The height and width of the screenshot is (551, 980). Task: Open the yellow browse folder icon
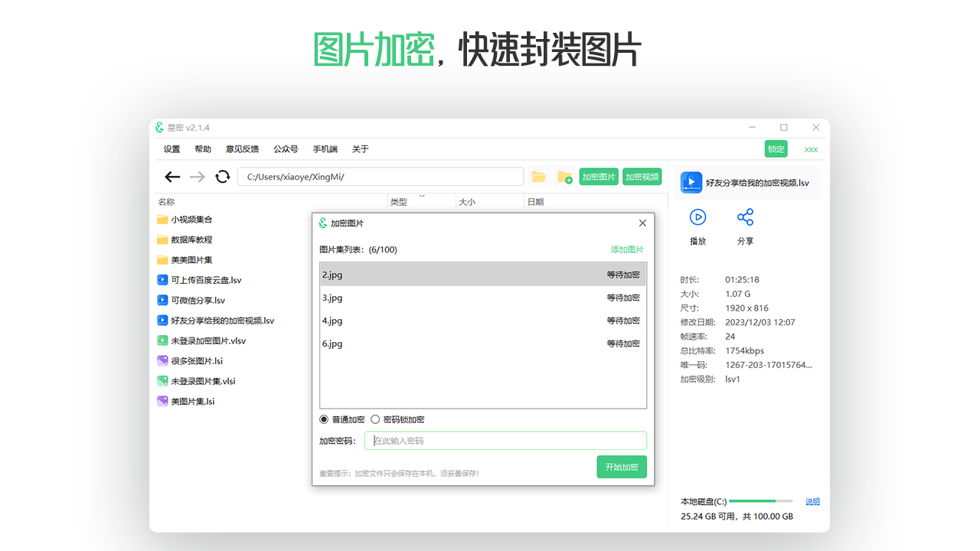click(538, 176)
